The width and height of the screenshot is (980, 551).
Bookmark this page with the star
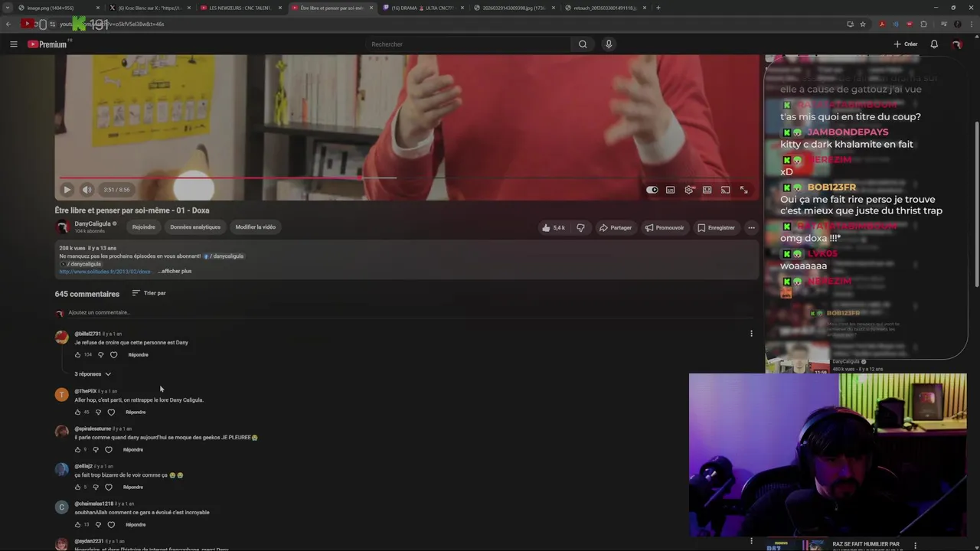point(863,24)
